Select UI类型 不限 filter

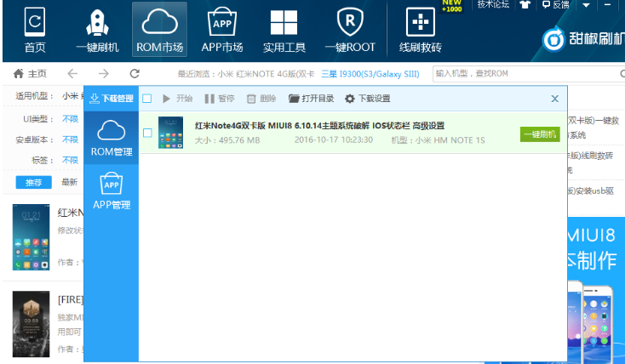(70, 119)
